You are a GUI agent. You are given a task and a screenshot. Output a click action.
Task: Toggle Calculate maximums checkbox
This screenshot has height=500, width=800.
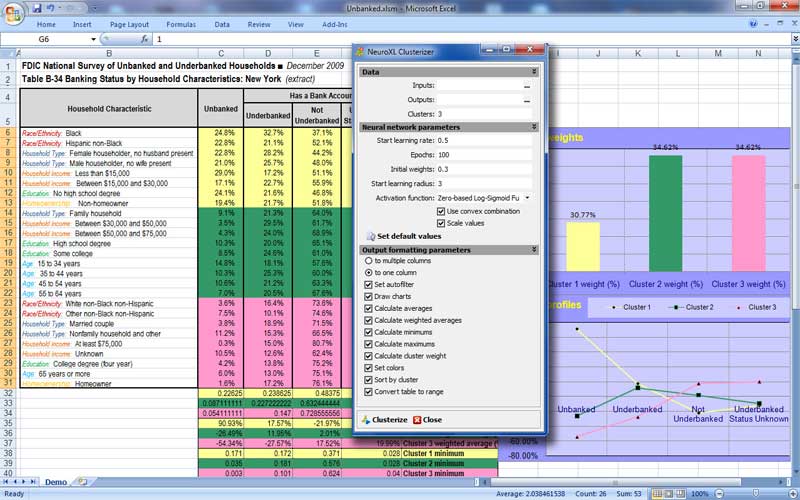point(368,344)
